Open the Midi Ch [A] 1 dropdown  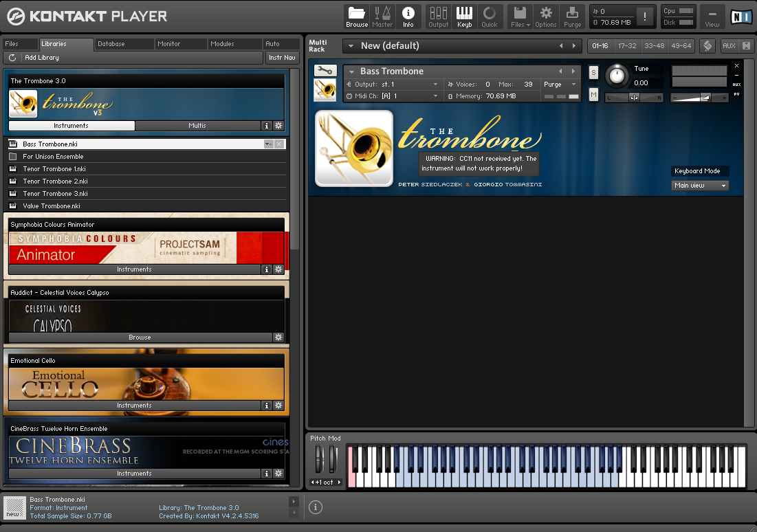pyautogui.click(x=435, y=96)
